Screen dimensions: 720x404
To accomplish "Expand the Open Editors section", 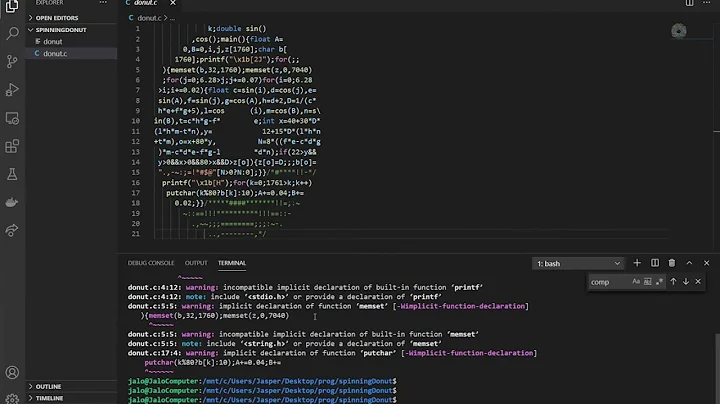I will coord(71,18).
